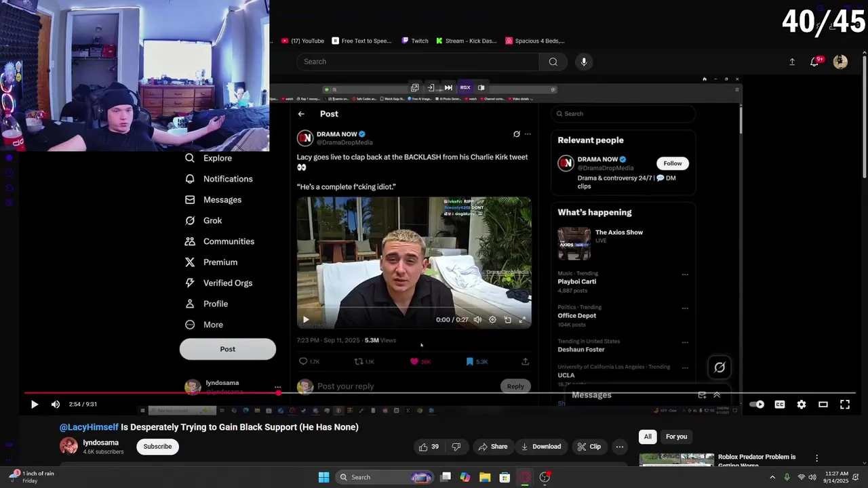This screenshot has width=868, height=488.
Task: Open the Stream - Kick Dashboard bookmark
Action: (467, 41)
